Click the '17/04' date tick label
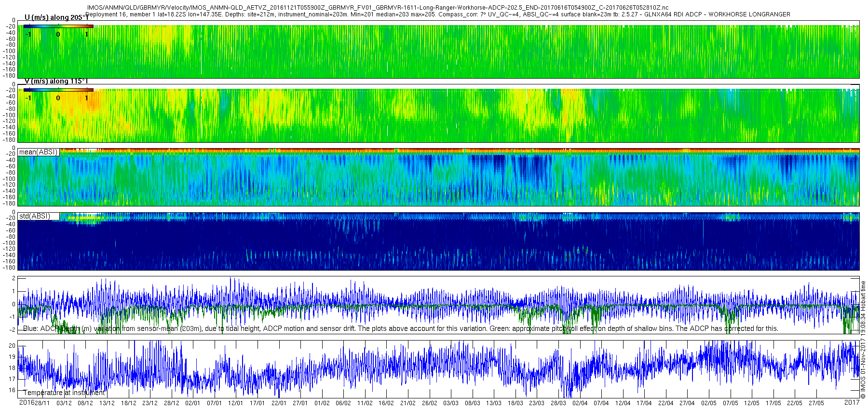This screenshot has width=868, height=410. click(644, 403)
